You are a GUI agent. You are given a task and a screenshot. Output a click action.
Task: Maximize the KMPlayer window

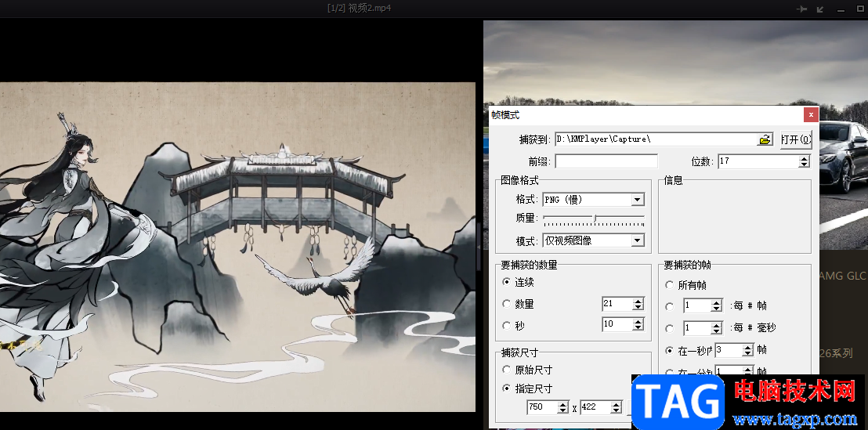(860, 9)
